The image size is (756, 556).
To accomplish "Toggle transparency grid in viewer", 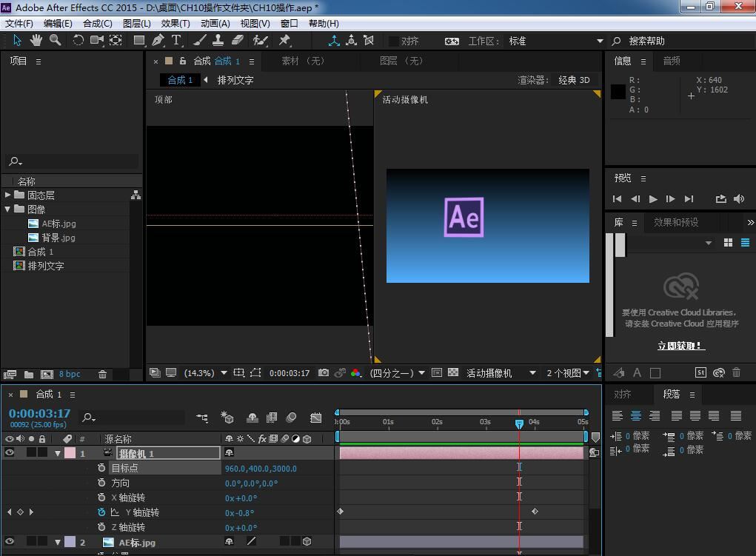I will (453, 372).
